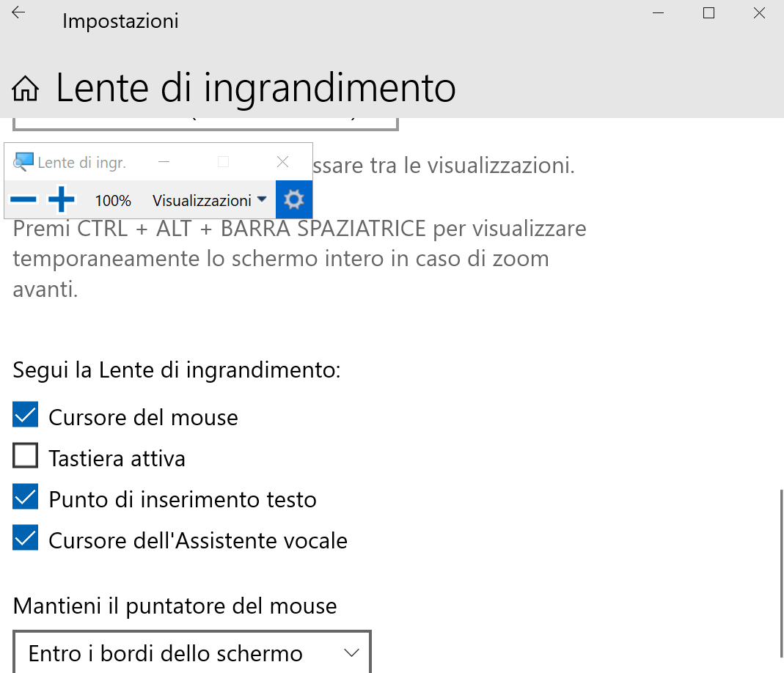Click the settings page vertical scrollbar
Image resolution: width=784 pixels, height=673 pixels.
coord(781,573)
